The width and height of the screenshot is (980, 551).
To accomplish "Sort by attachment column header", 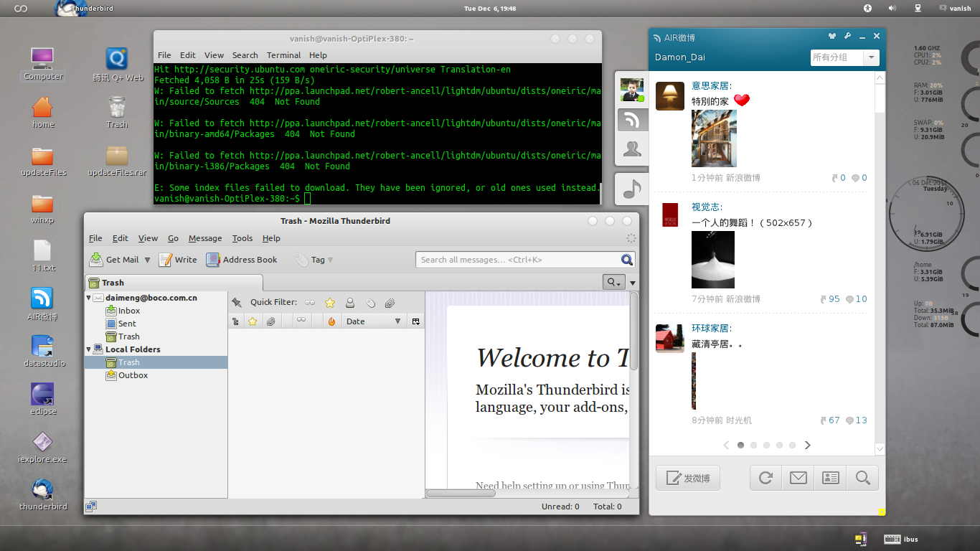I will coord(270,321).
